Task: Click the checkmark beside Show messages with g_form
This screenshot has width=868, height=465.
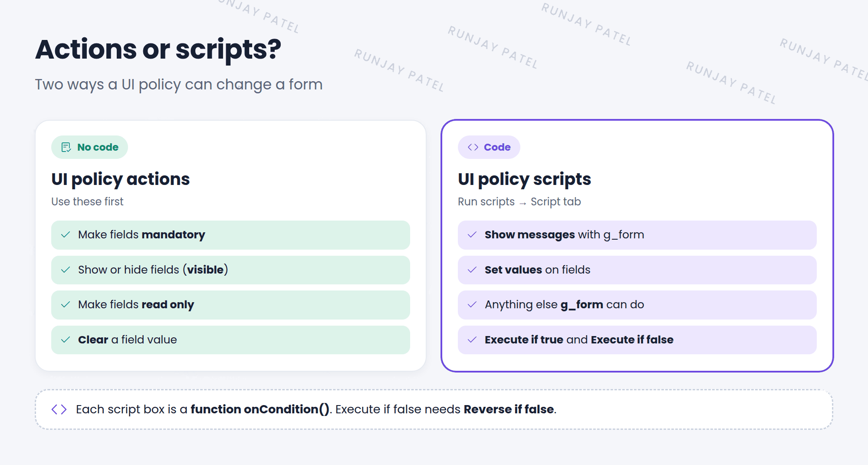Action: [x=472, y=235]
